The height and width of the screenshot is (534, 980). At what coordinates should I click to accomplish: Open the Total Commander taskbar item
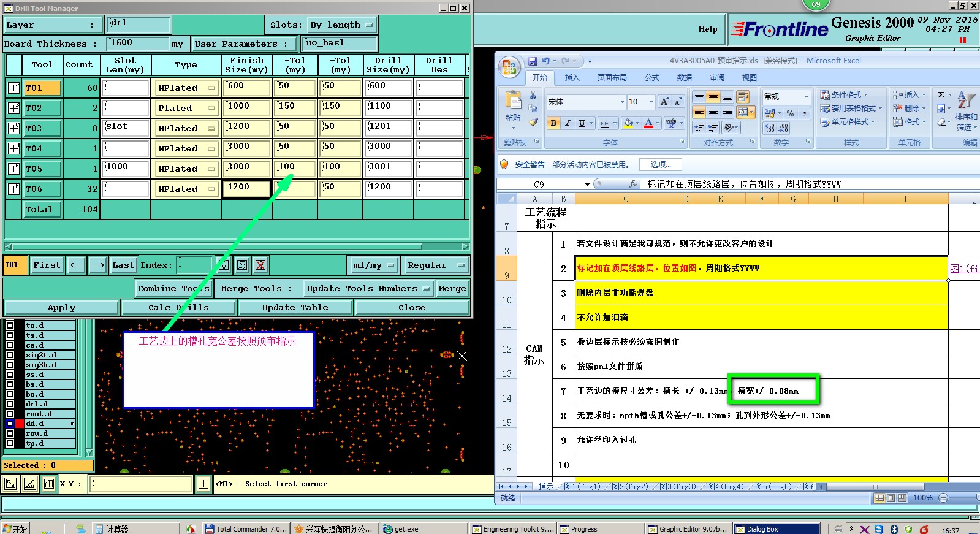[x=246, y=528]
